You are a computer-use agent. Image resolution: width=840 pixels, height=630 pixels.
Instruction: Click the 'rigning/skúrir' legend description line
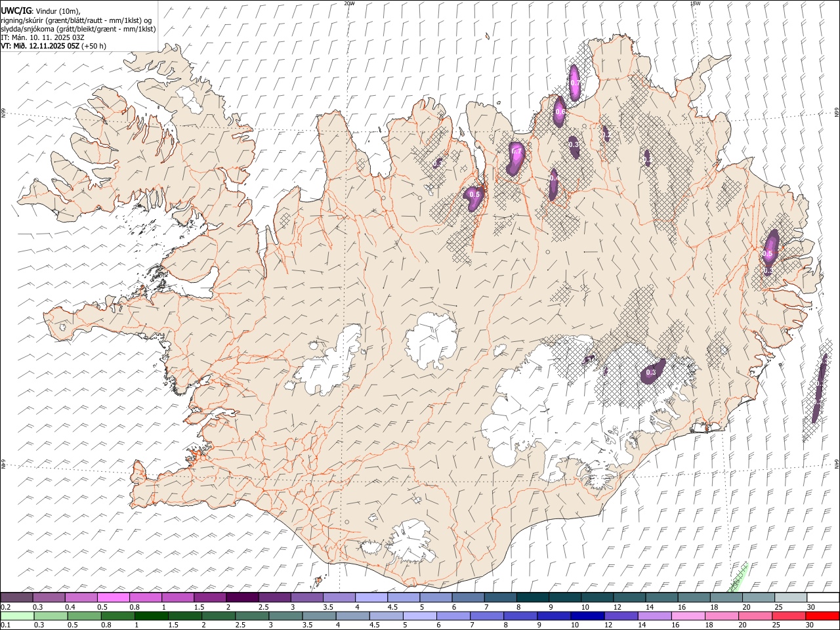[76, 20]
